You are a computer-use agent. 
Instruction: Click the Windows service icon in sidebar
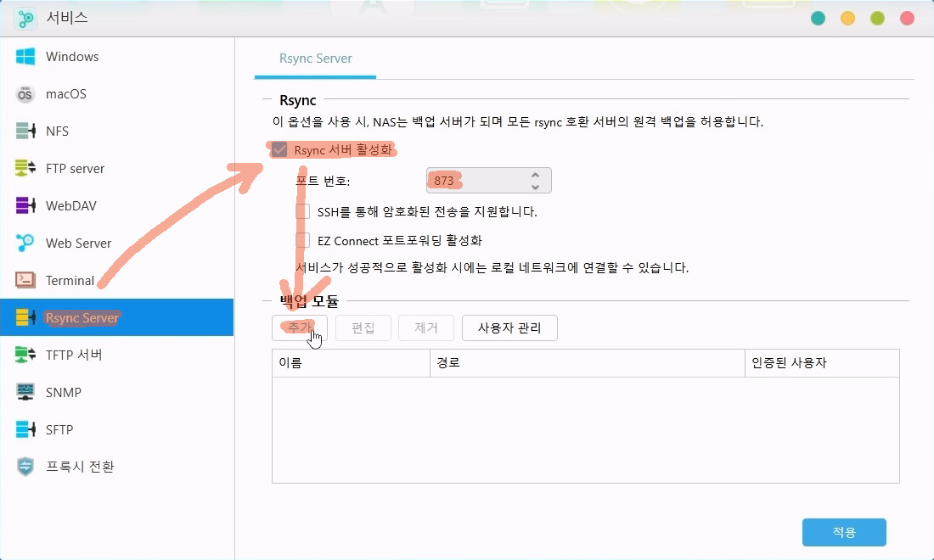(25, 57)
